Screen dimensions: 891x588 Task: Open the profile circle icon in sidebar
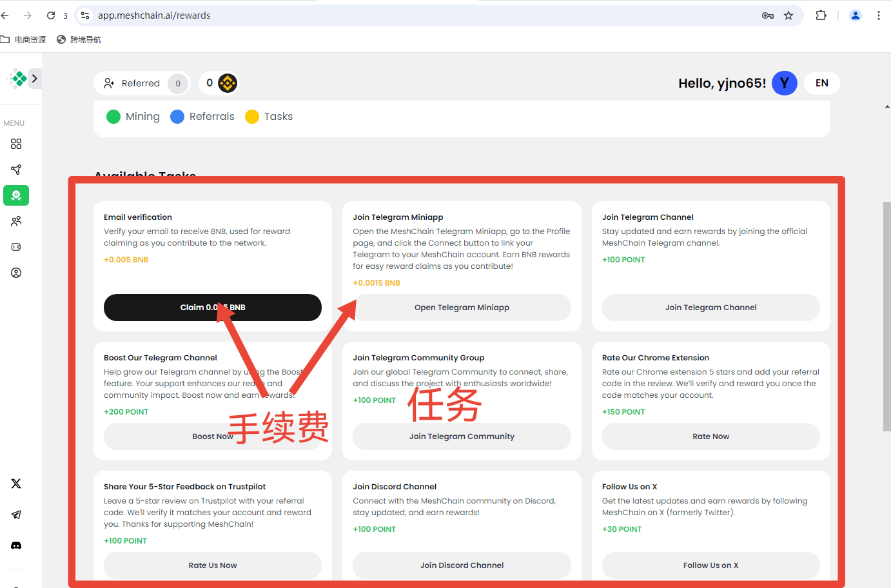tap(16, 273)
